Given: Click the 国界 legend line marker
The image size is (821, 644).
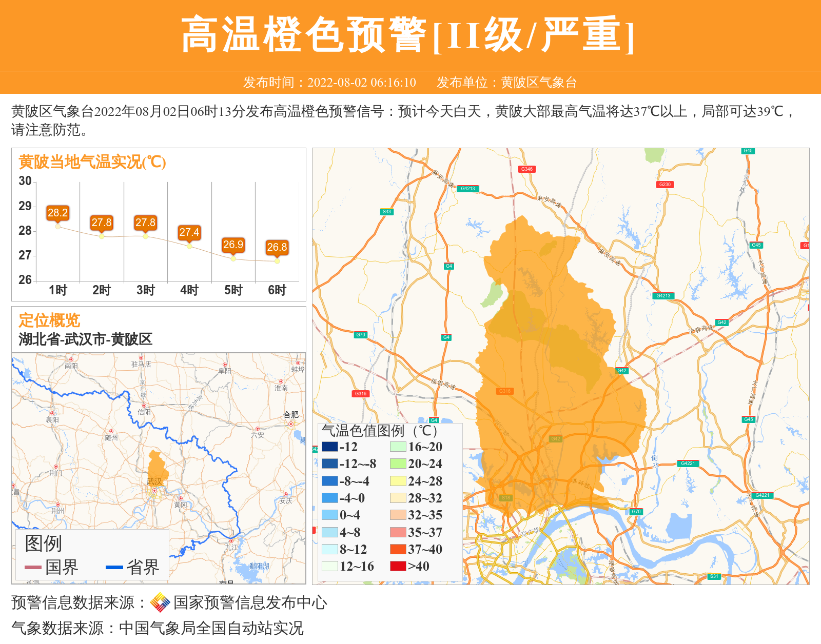Looking at the screenshot, I should point(33,567).
